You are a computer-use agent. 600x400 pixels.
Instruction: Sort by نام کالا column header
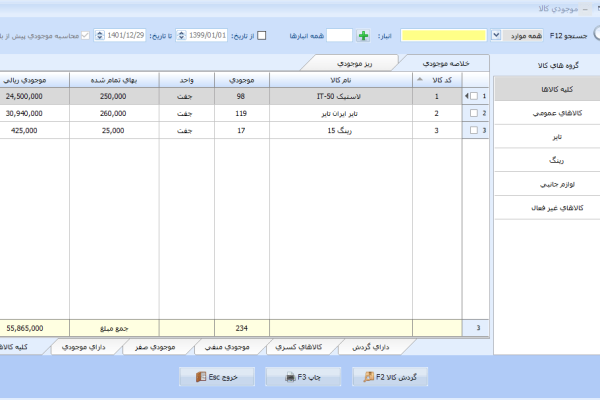pos(341,80)
